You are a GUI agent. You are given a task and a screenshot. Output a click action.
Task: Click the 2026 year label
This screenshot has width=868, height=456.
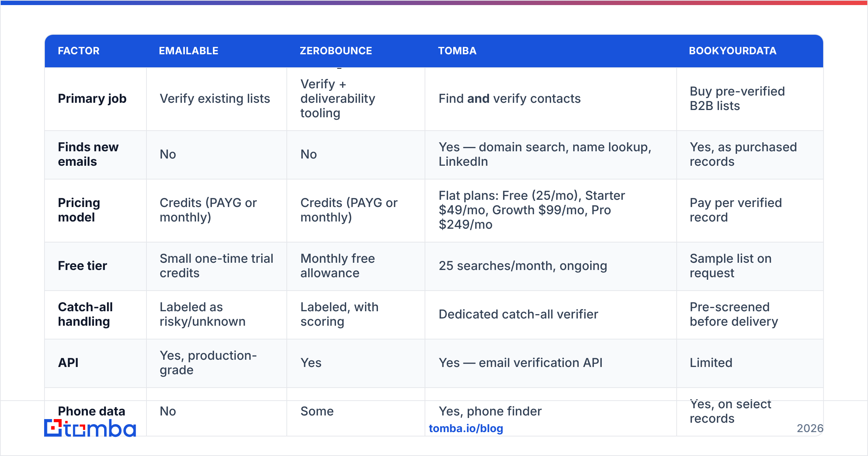(x=810, y=428)
